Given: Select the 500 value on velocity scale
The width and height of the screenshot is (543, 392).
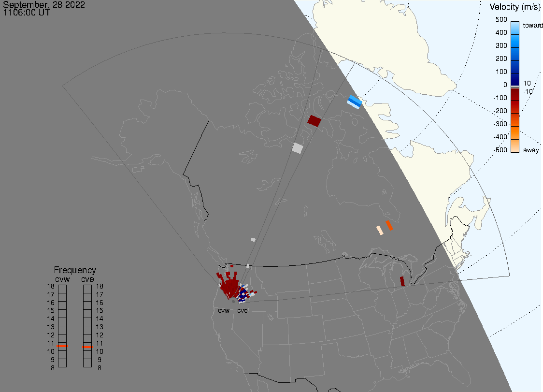Looking at the screenshot, I should point(501,19).
